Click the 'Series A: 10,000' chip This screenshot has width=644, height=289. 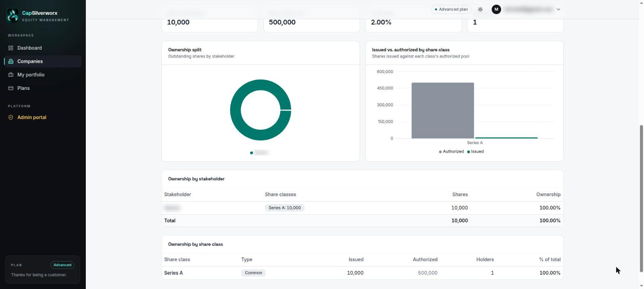click(285, 208)
